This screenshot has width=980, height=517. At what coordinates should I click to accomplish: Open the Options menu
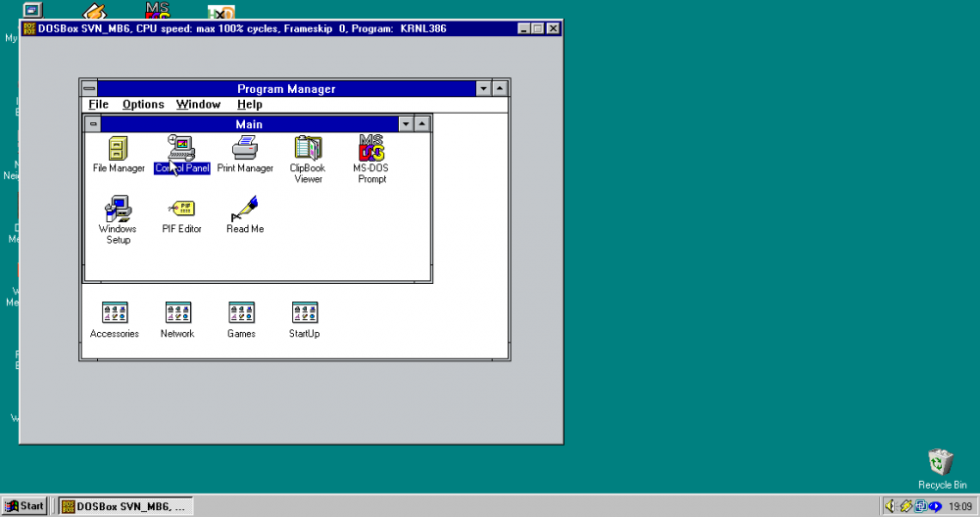(143, 104)
